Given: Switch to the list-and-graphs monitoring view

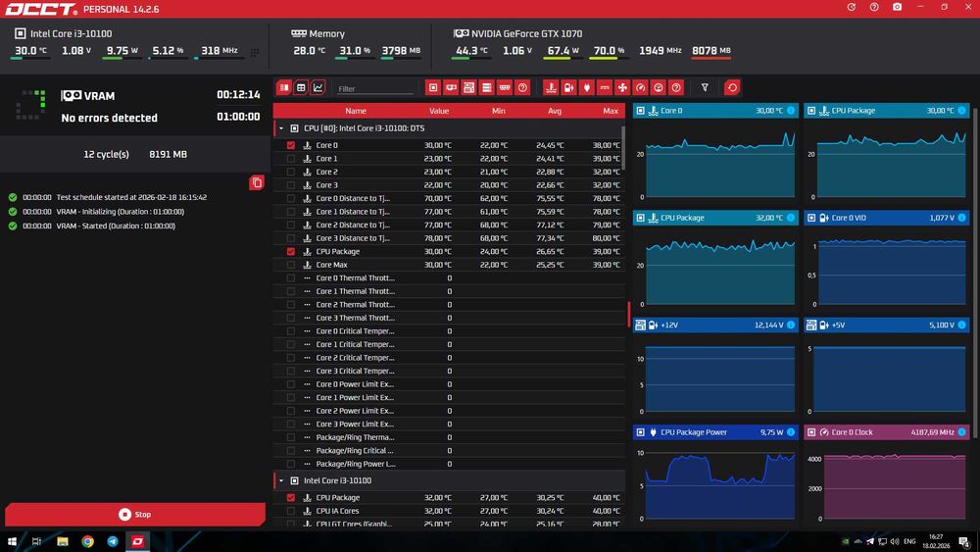Looking at the screenshot, I should (284, 87).
